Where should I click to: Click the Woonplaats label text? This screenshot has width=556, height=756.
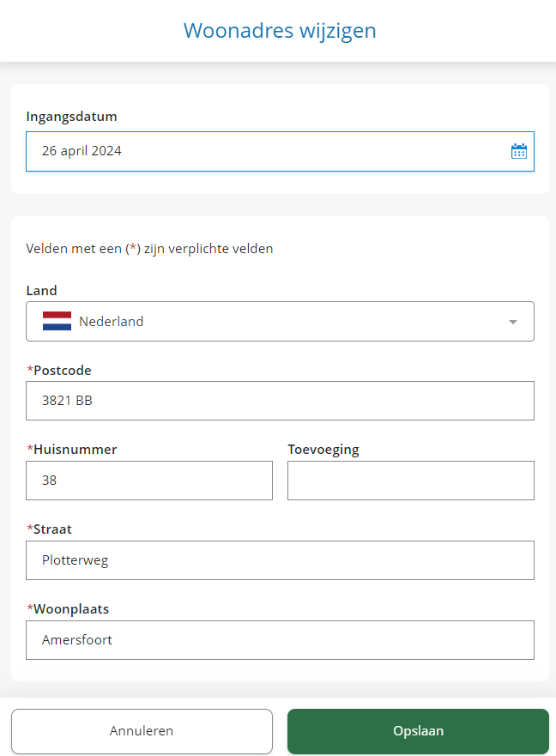[x=71, y=609]
